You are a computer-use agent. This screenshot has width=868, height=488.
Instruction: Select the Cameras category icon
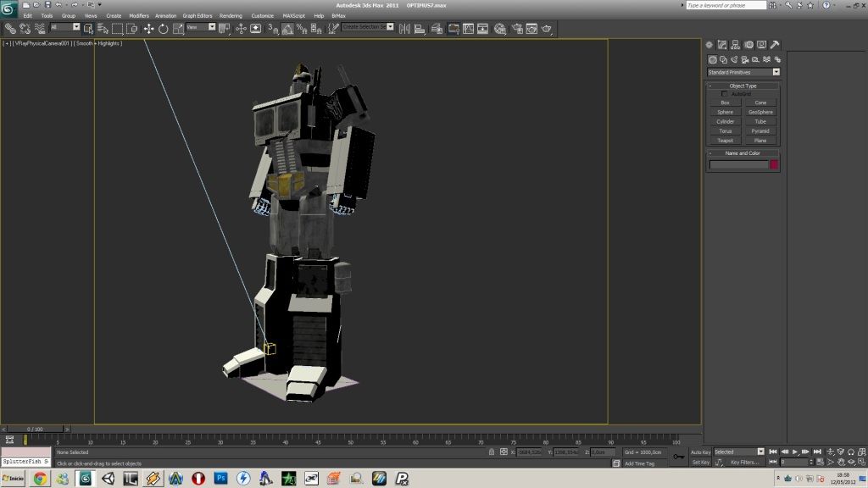click(745, 60)
